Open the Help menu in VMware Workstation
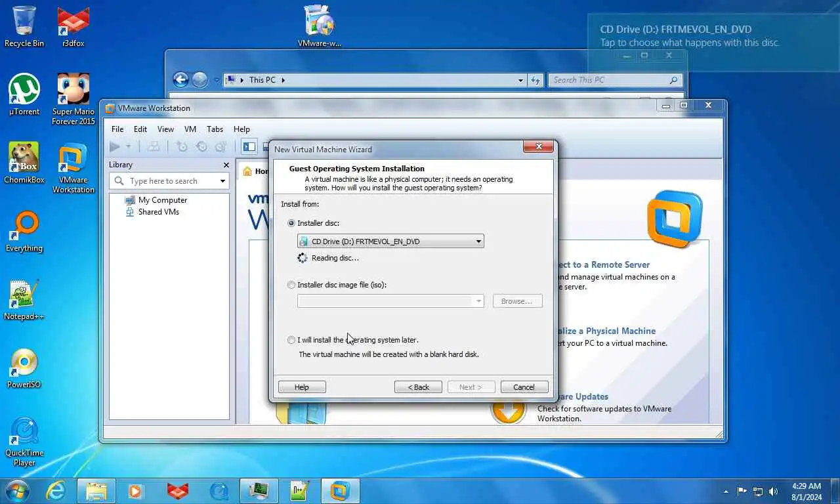840x504 pixels. coord(241,129)
